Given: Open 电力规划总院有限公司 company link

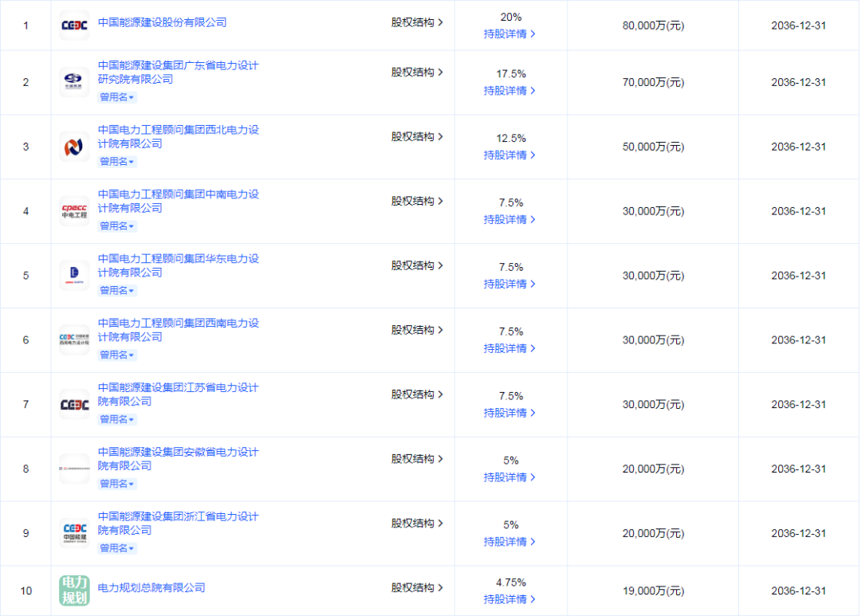Looking at the screenshot, I should 151,587.
